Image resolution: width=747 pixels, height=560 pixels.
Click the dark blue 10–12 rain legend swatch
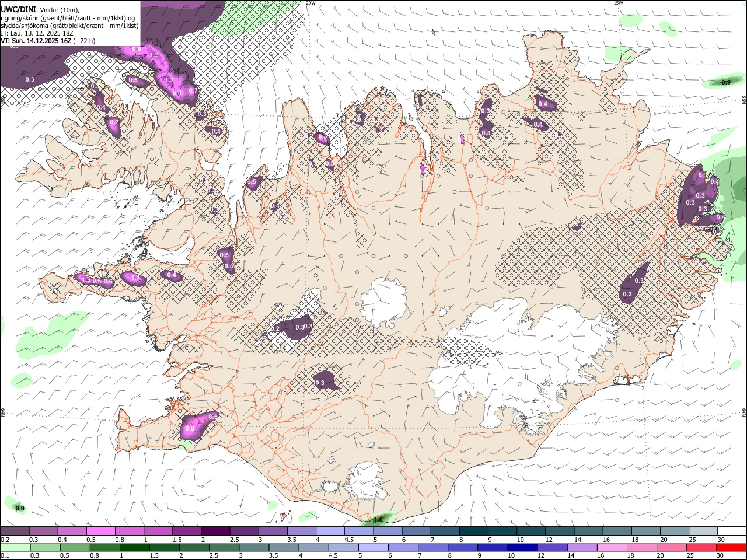[522, 547]
